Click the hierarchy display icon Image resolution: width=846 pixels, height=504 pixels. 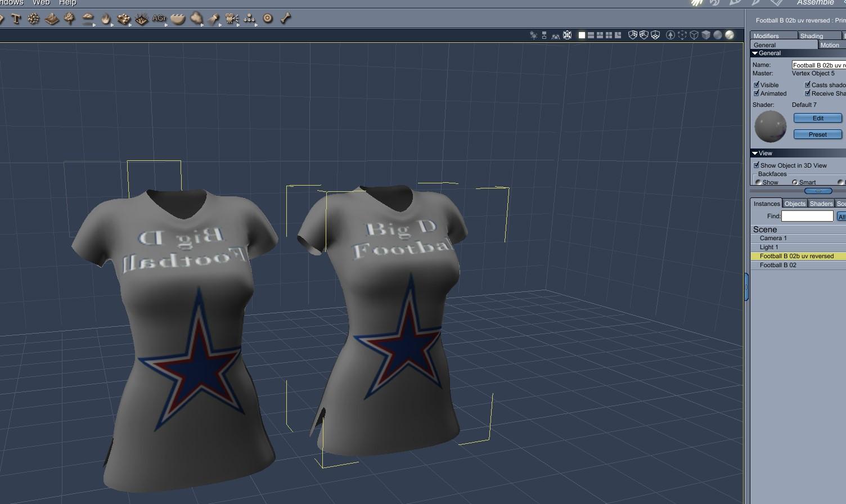(544, 35)
